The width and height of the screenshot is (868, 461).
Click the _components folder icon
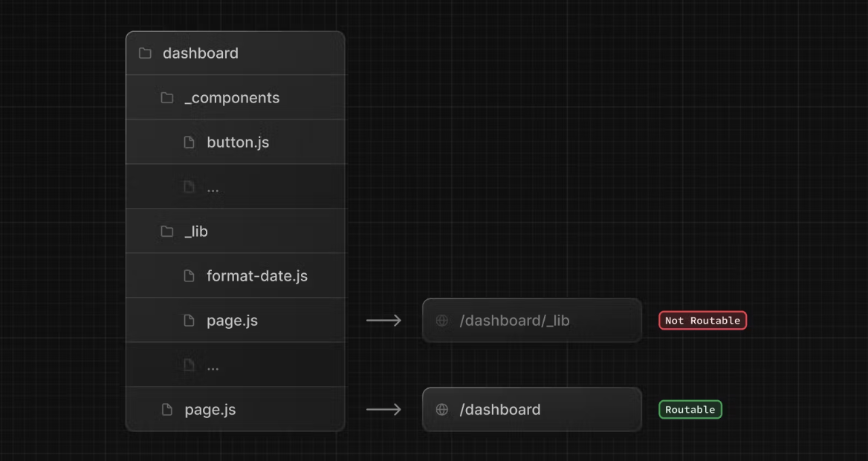click(167, 98)
